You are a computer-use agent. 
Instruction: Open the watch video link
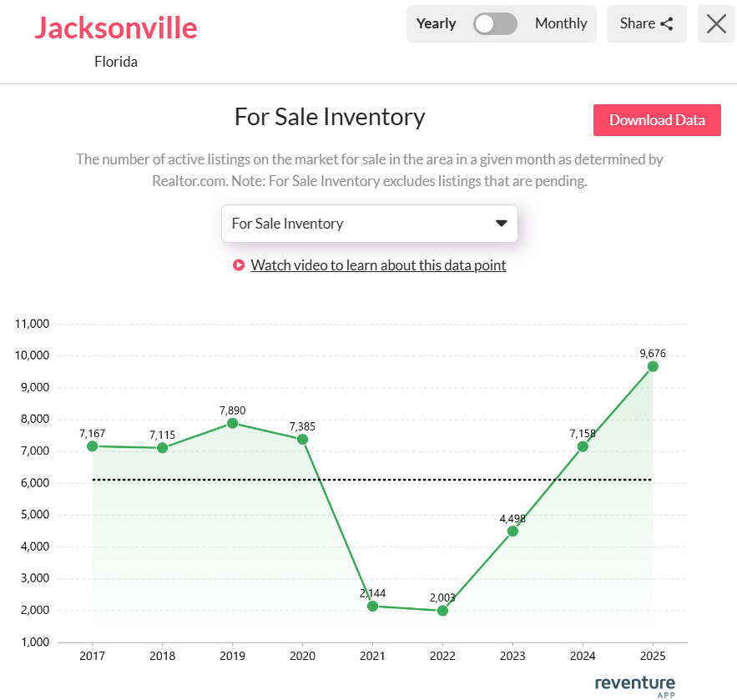click(378, 265)
